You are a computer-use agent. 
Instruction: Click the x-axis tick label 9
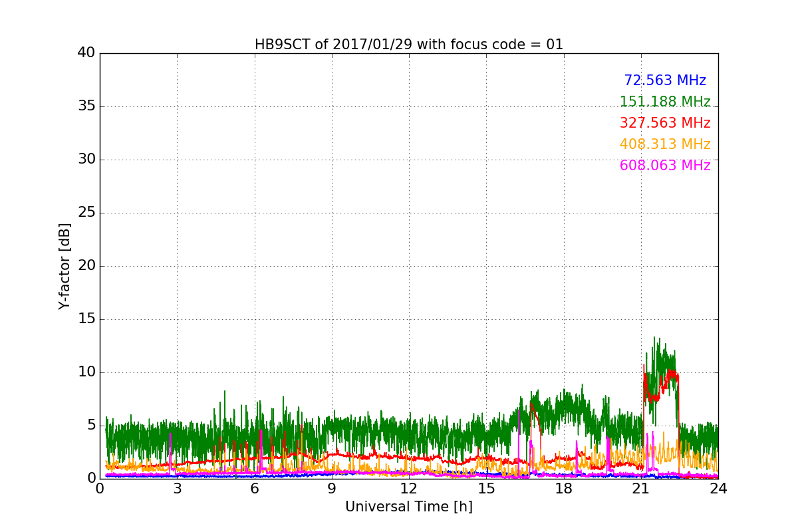pos(332,489)
